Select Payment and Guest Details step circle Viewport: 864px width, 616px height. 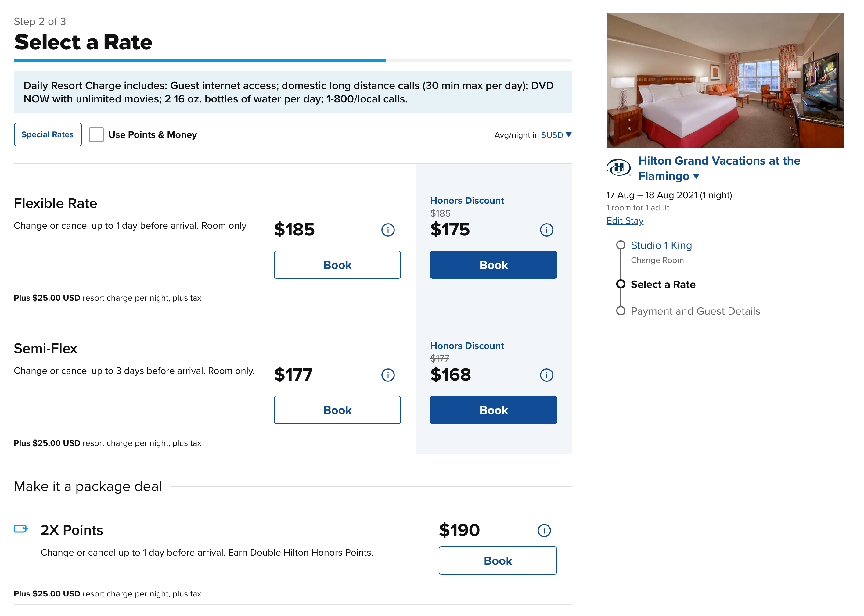(621, 311)
